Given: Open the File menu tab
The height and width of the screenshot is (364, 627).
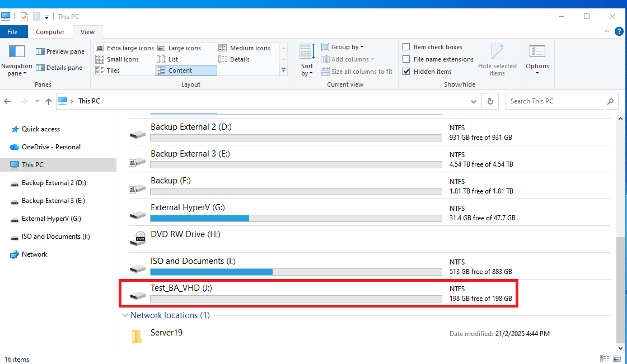Looking at the screenshot, I should coord(12,32).
